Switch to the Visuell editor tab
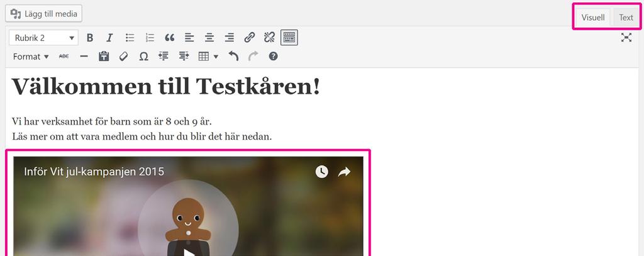The width and height of the screenshot is (644, 256). 593,17
